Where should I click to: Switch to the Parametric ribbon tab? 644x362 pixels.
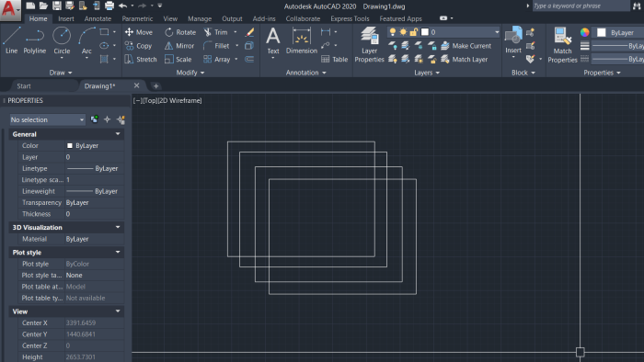[137, 19]
